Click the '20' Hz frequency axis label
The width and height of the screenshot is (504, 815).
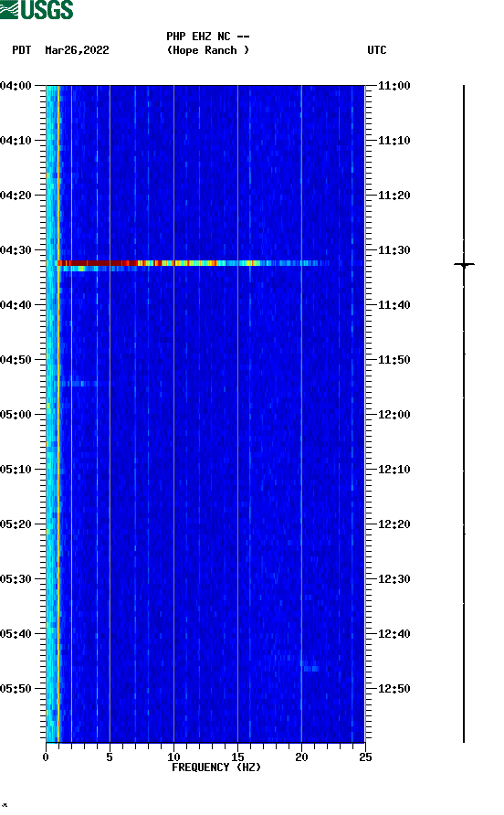(301, 757)
